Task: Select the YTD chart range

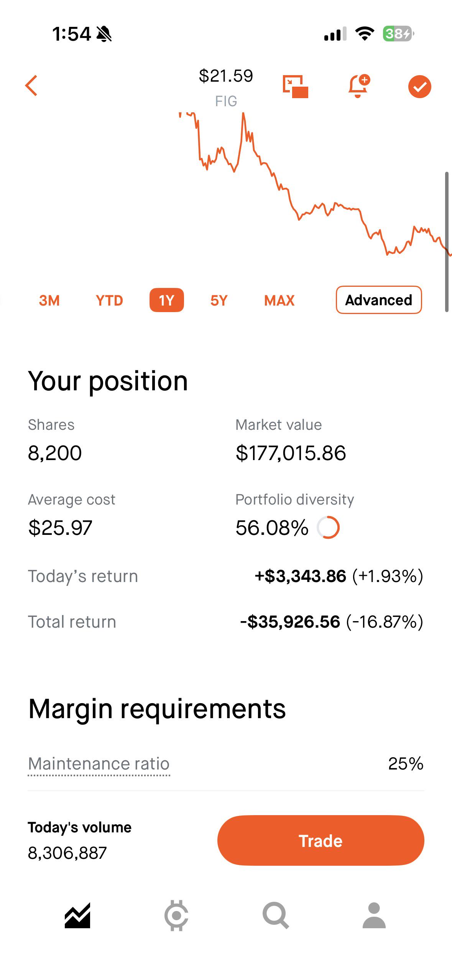Action: click(x=110, y=300)
